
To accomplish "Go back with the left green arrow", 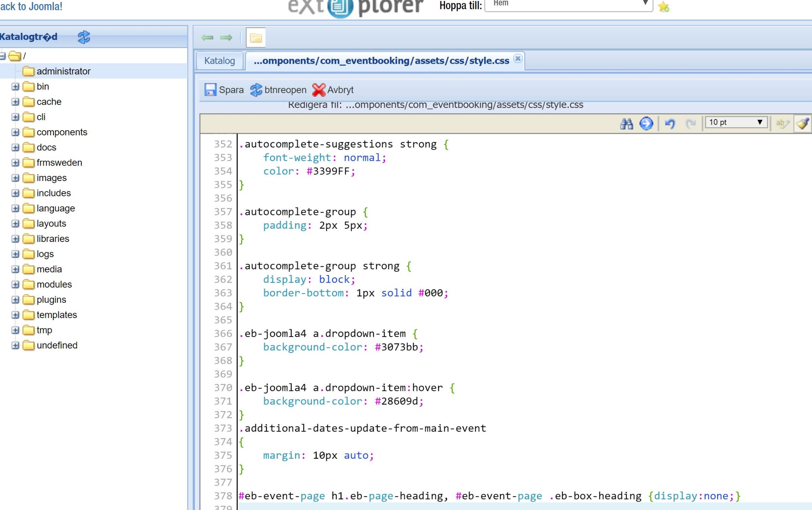I will point(207,38).
